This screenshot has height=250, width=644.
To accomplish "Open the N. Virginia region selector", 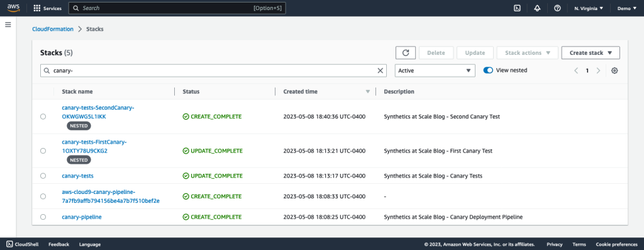I will pyautogui.click(x=589, y=8).
